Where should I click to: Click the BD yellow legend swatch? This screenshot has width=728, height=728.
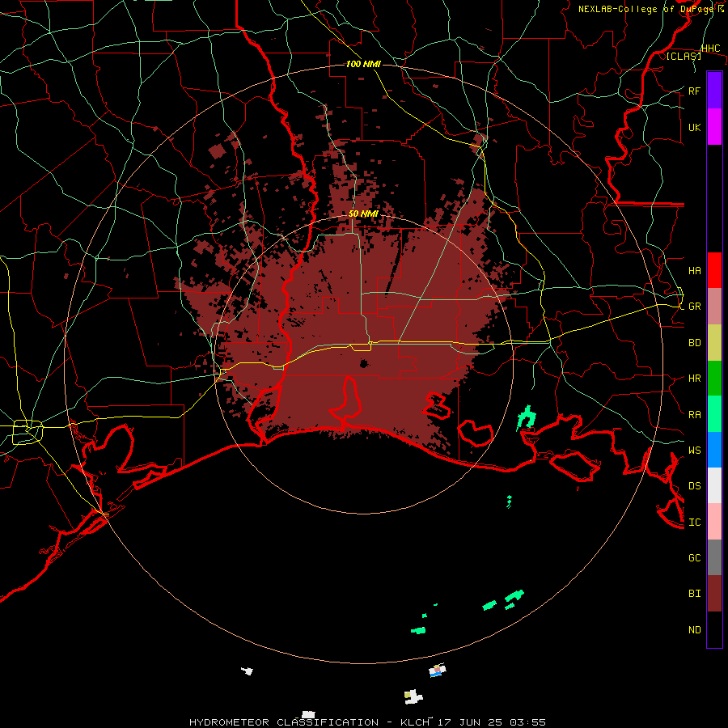click(714, 343)
